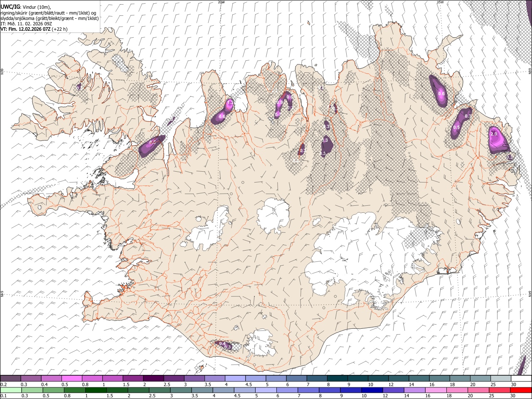Click the UWC/IG title text
This screenshot has height=399, width=532.
10,7
